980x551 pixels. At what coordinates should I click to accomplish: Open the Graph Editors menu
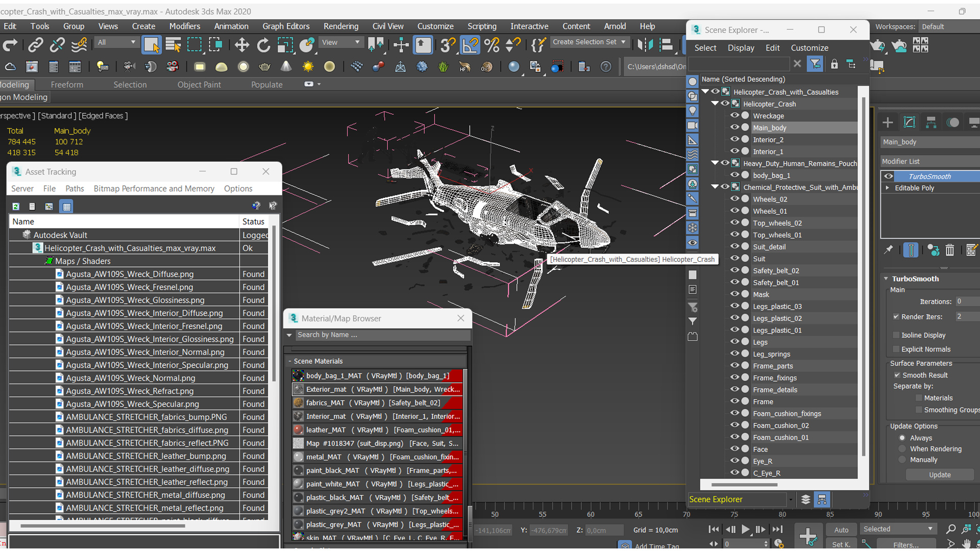286,26
